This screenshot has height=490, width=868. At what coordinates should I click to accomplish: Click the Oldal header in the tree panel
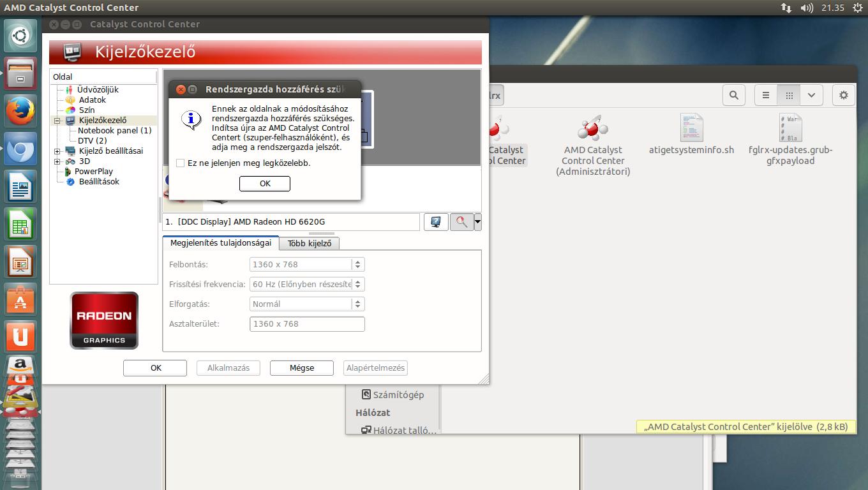tap(103, 77)
